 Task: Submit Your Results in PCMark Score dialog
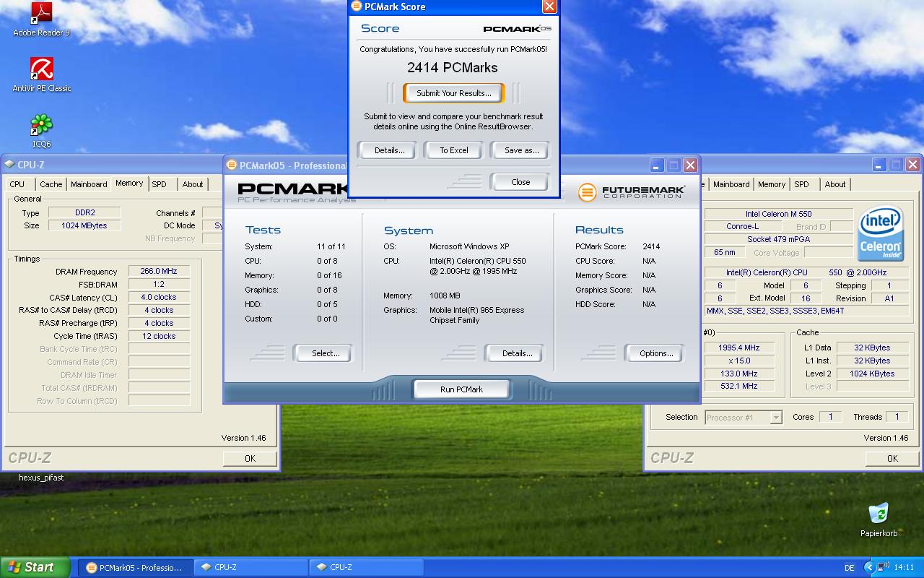tap(454, 93)
